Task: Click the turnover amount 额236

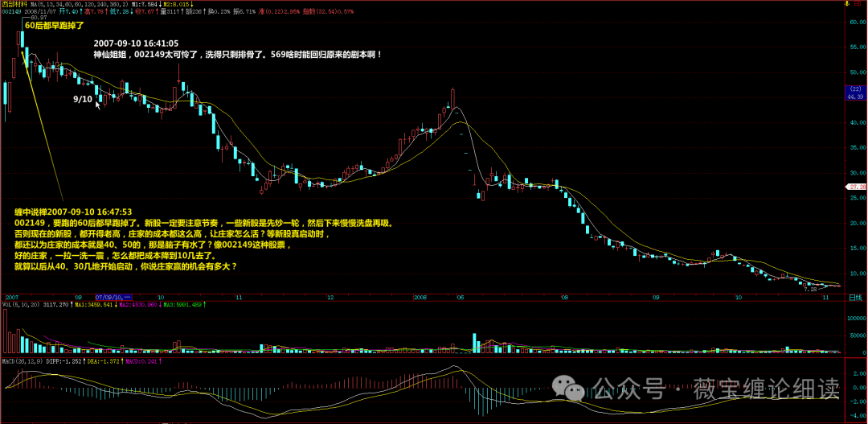Action: tap(194, 11)
